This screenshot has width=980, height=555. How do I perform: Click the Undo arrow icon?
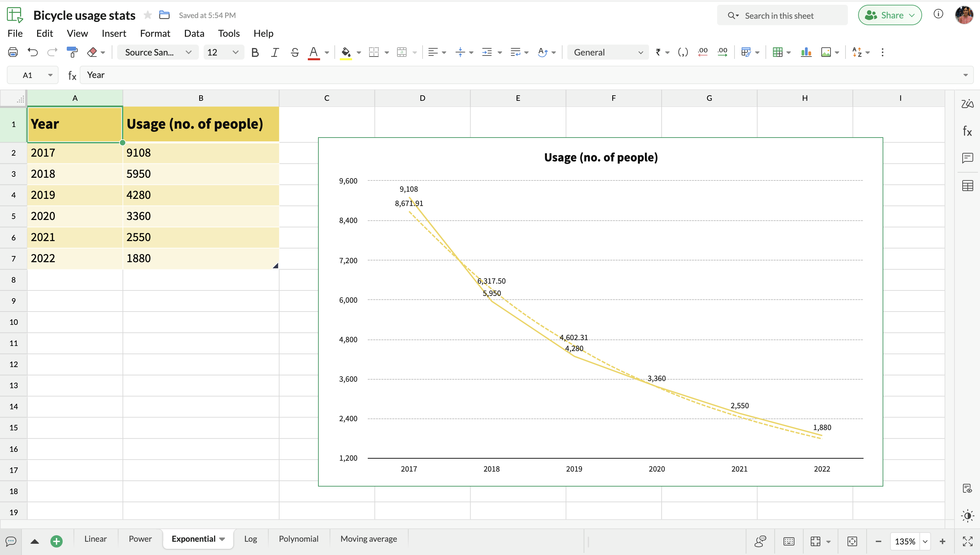(33, 52)
